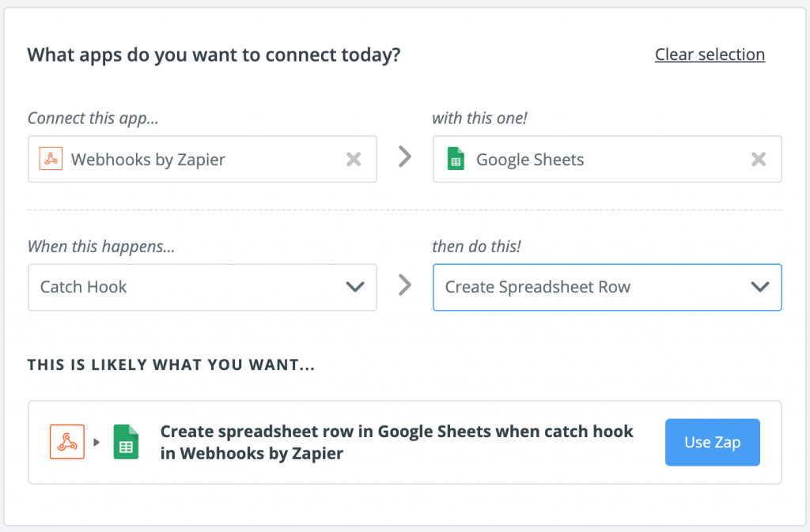Image resolution: width=810 pixels, height=532 pixels.
Task: Click the Clear selection link
Action: 710,55
